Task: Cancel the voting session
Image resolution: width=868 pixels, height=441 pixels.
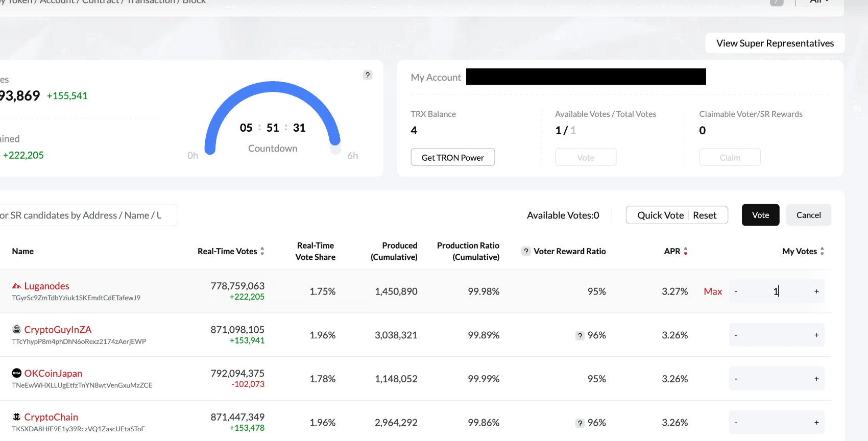Action: click(x=809, y=215)
